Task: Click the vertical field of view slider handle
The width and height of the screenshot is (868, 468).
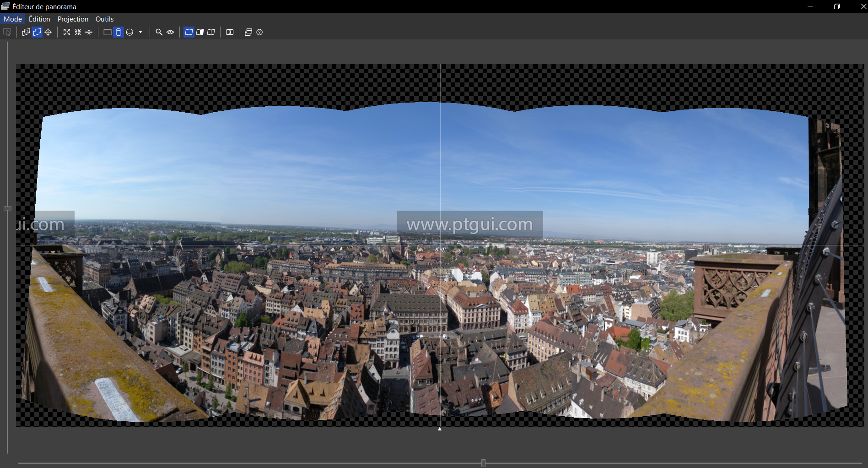Action: [x=7, y=208]
